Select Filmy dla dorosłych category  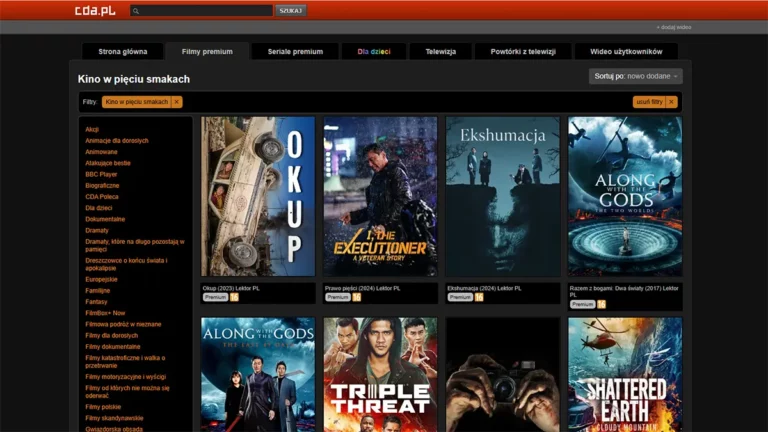112,336
